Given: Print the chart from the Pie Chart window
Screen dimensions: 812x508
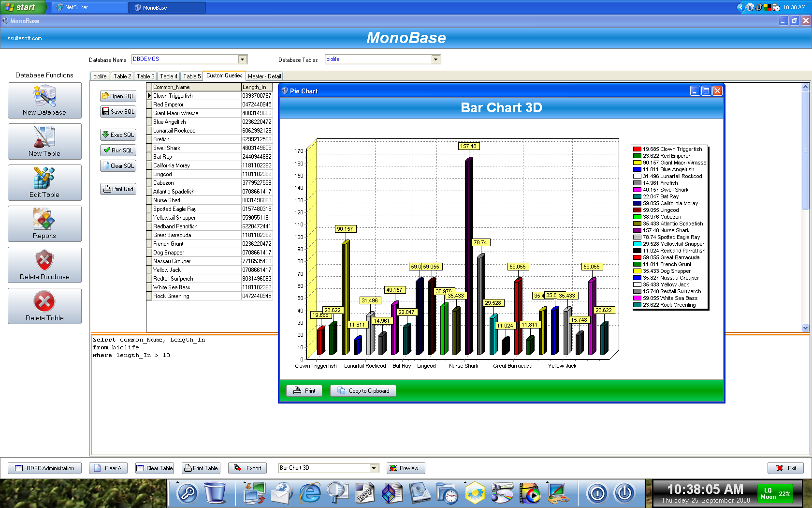Looking at the screenshot, I should click(x=304, y=391).
